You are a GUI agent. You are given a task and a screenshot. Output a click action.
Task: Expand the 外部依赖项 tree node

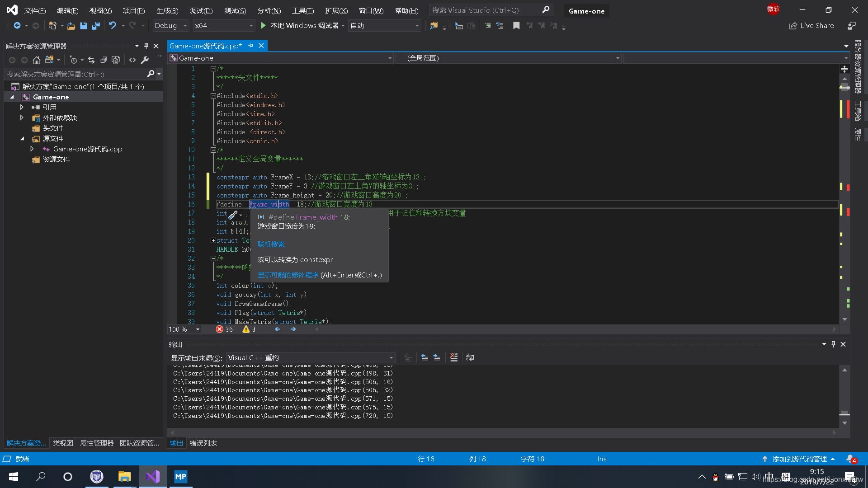pyautogui.click(x=22, y=117)
